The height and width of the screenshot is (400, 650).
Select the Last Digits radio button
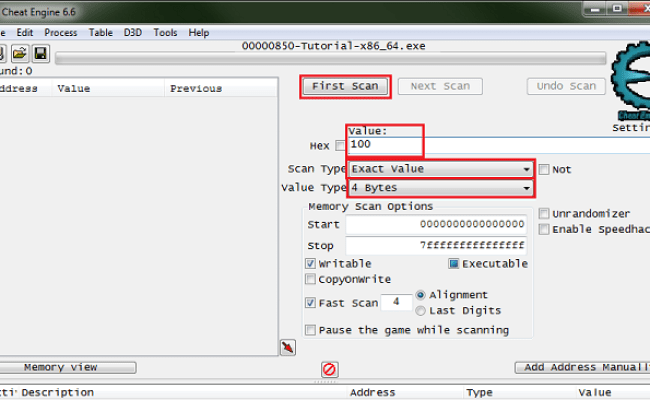coord(420,310)
